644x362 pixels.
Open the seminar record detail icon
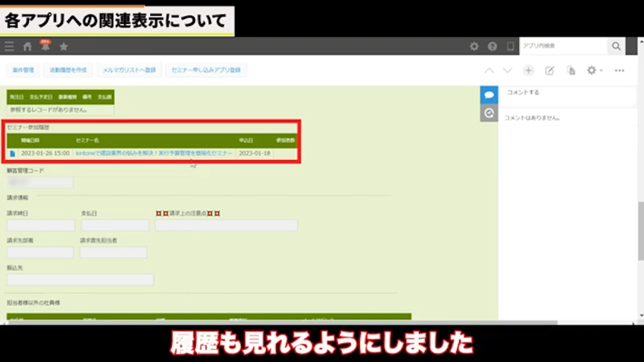tap(13, 153)
